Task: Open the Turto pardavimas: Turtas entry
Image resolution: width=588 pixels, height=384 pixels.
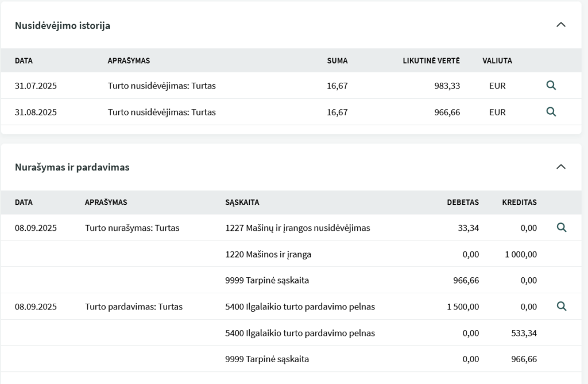Action: [134, 307]
